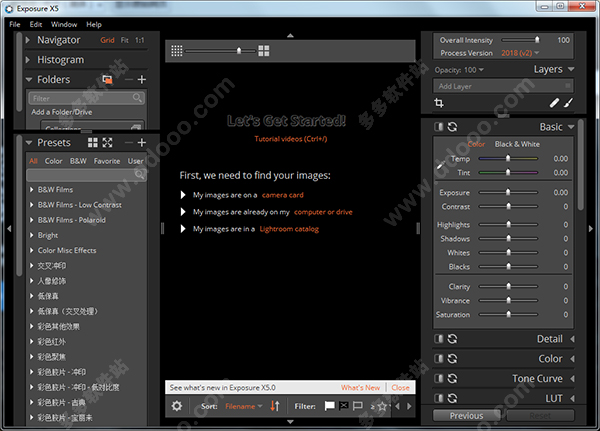Image resolution: width=600 pixels, height=431 pixels.
Task: Adjust the Overall Intensity slider
Action: [x=520, y=40]
